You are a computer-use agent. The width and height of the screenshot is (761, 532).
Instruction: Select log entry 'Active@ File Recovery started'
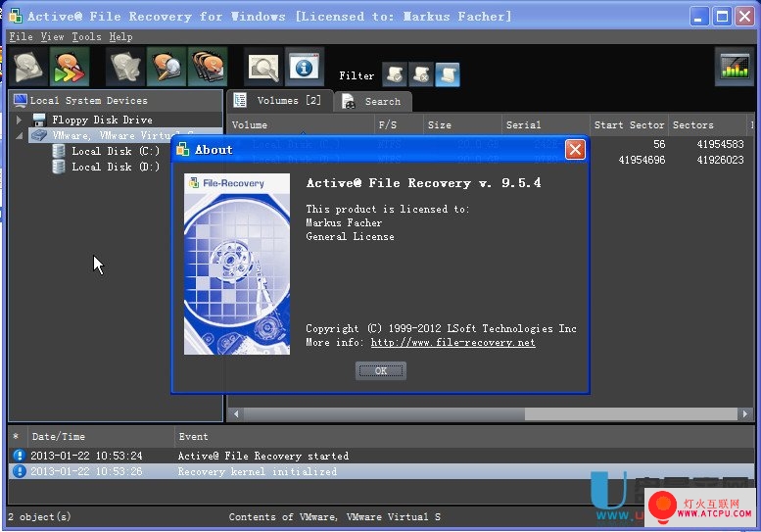(381, 456)
